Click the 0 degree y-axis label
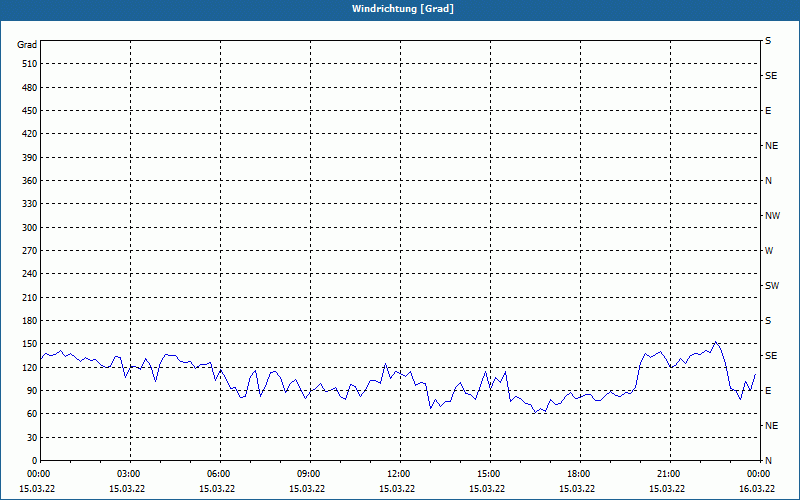Image resolution: width=800 pixels, height=500 pixels. click(x=33, y=461)
